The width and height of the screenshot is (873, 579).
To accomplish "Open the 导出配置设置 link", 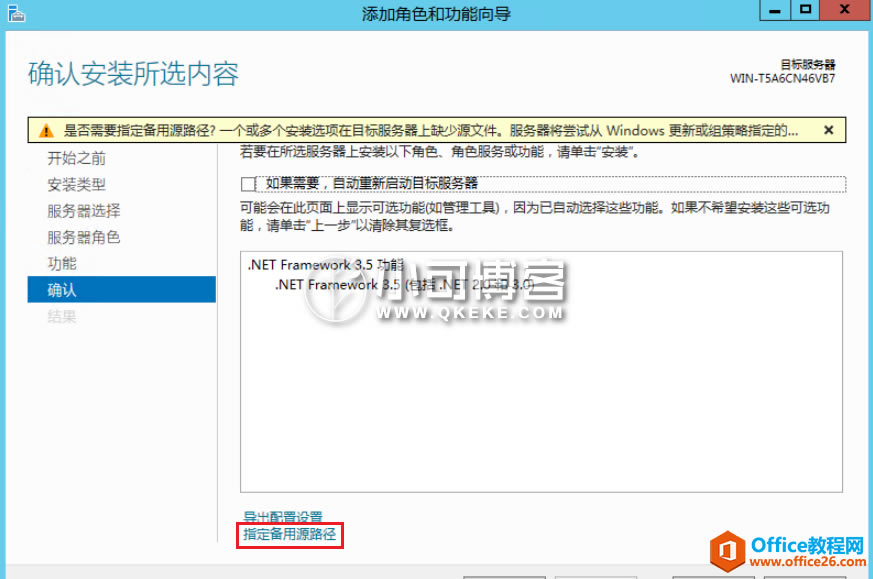I will coord(283,516).
